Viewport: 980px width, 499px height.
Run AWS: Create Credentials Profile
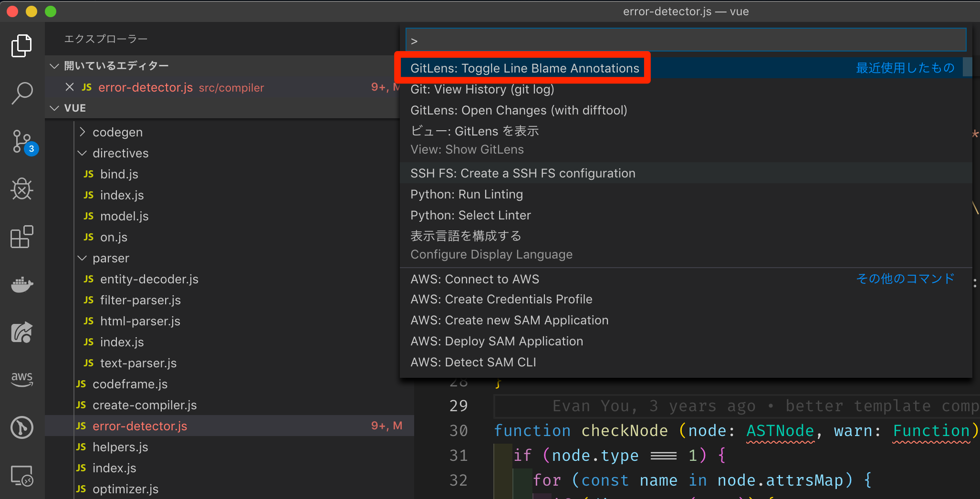(686, 299)
